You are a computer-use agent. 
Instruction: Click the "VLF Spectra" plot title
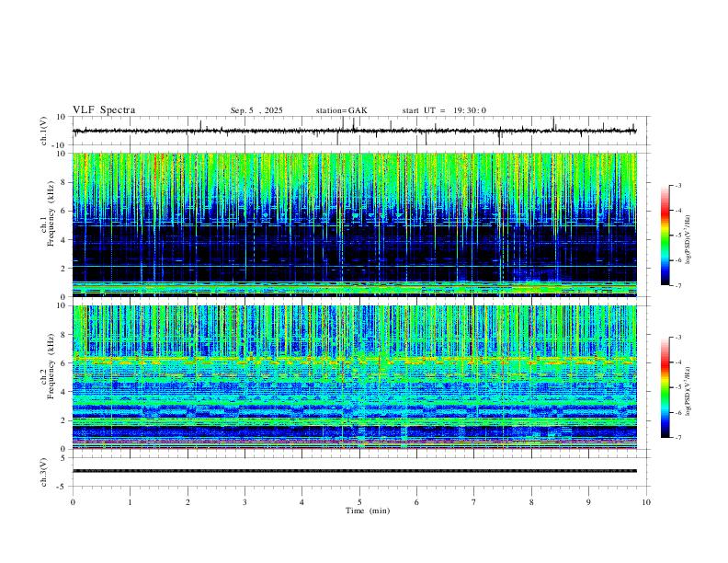pos(104,110)
